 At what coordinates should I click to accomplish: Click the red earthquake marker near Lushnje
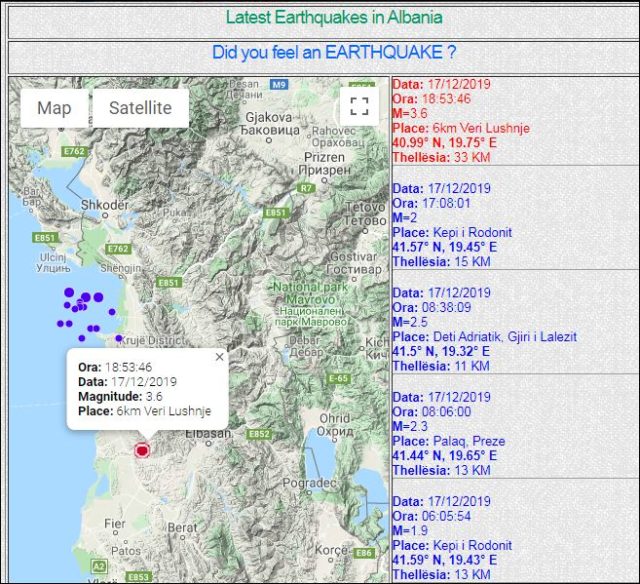(x=142, y=451)
